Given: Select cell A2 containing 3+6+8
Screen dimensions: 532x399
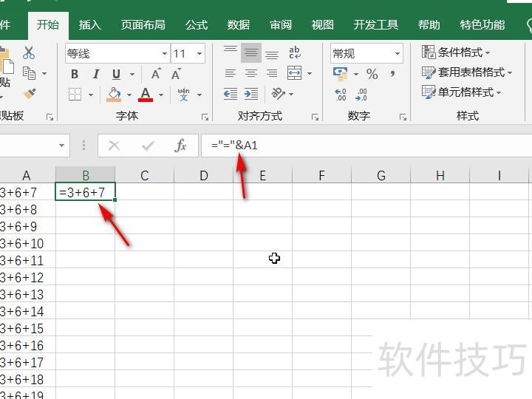Looking at the screenshot, I should (27, 209).
